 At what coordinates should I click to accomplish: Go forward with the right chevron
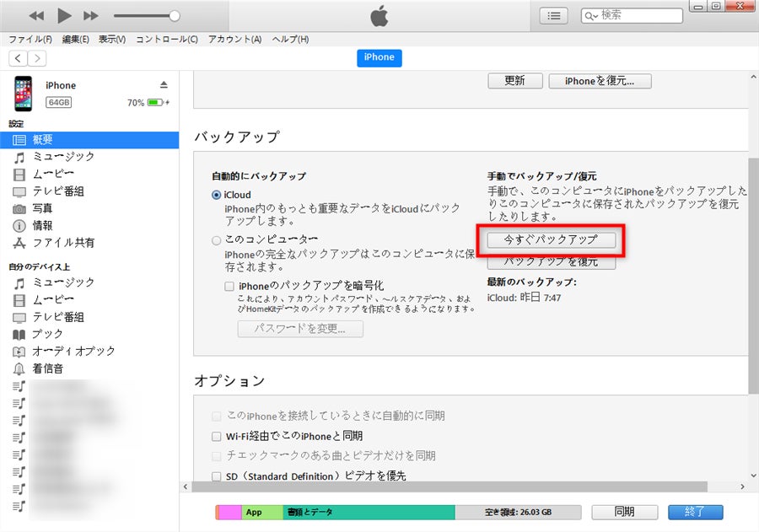tap(37, 58)
